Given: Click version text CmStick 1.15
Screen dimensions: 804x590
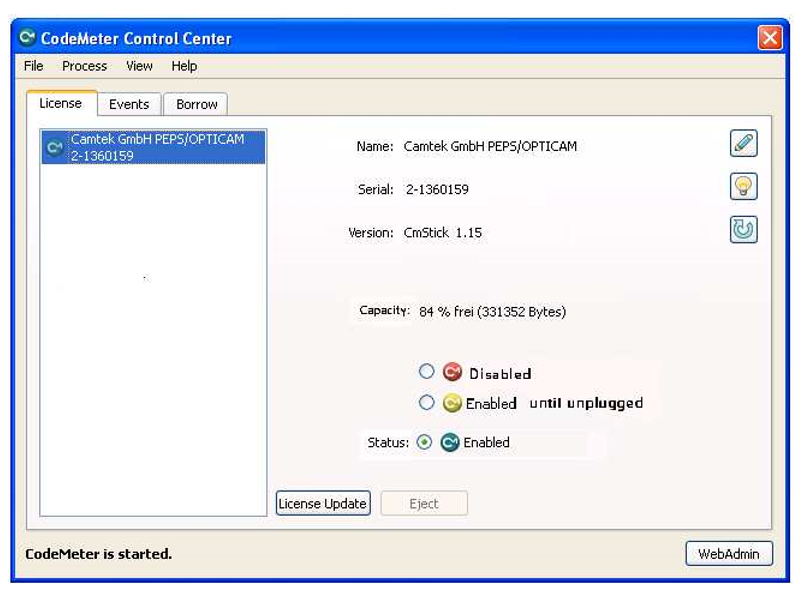Looking at the screenshot, I should tap(443, 233).
